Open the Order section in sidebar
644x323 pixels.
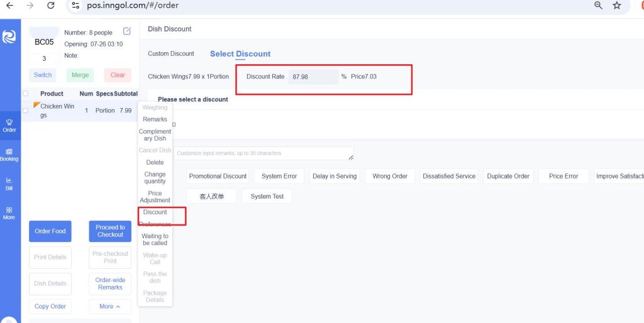pyautogui.click(x=9, y=125)
